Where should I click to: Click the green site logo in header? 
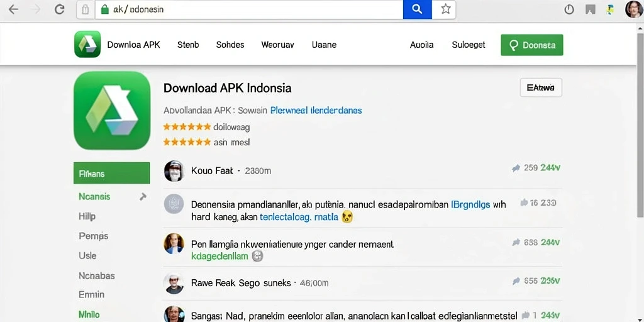click(x=87, y=44)
